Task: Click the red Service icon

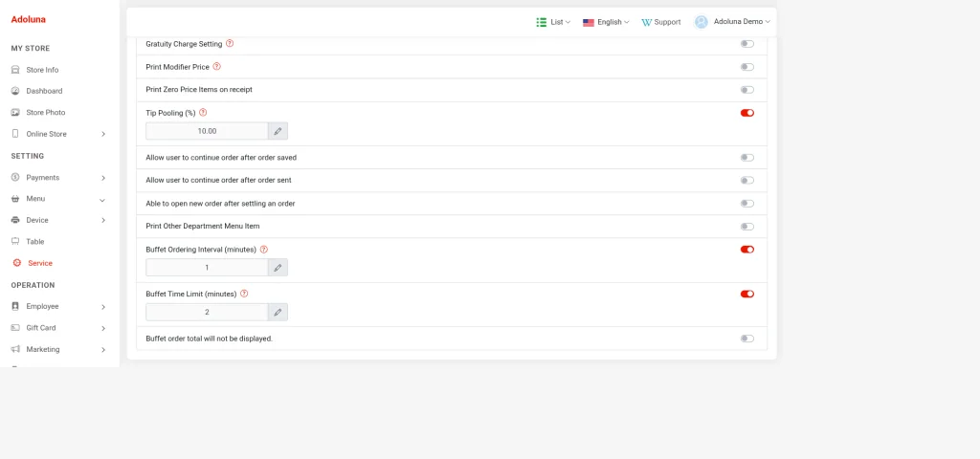Action: pos(17,263)
